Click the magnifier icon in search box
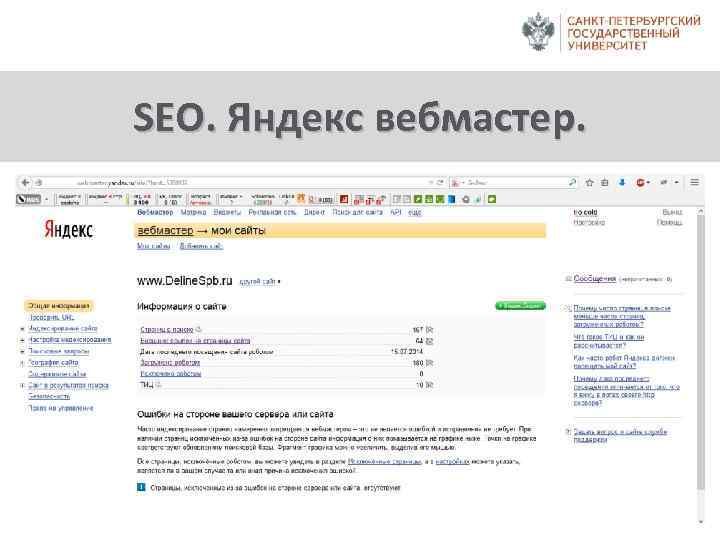The width and height of the screenshot is (720, 540). (x=572, y=182)
